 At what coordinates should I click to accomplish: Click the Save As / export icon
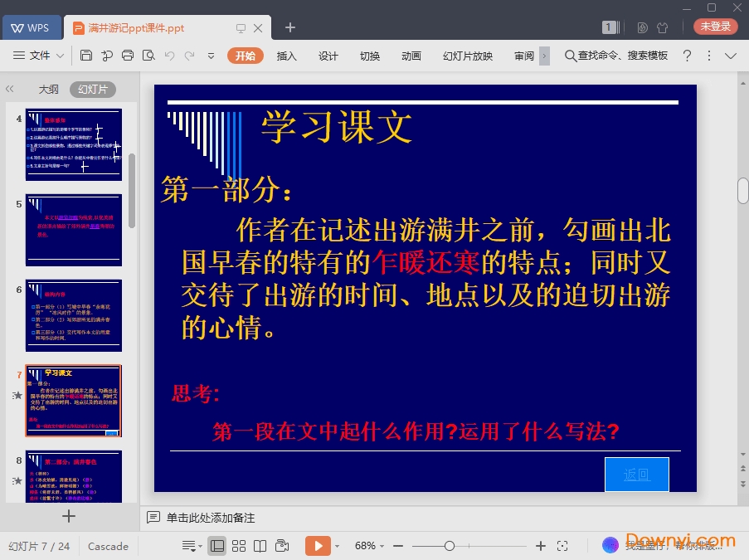107,56
